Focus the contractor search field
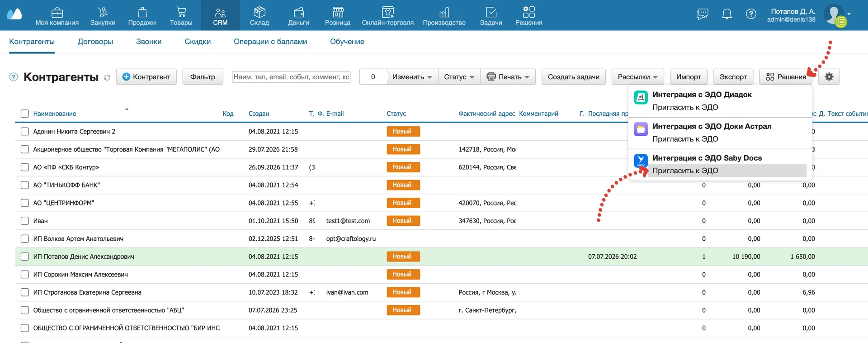The width and height of the screenshot is (868, 343). 291,77
